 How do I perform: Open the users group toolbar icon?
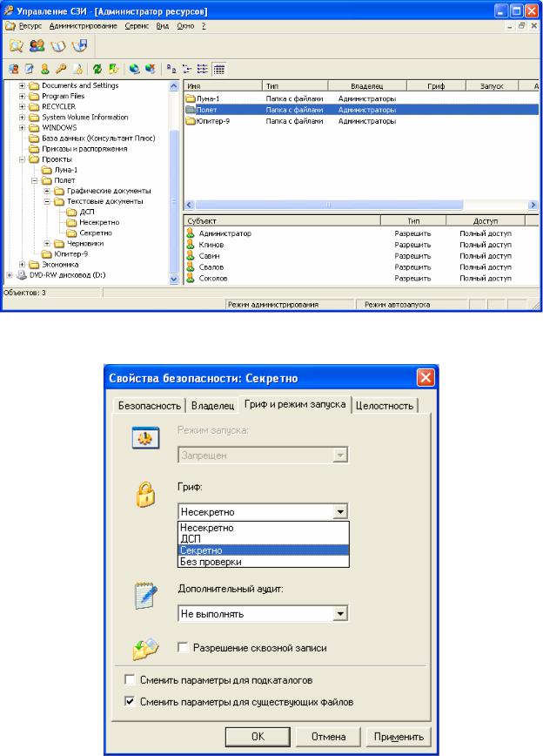coord(37,46)
